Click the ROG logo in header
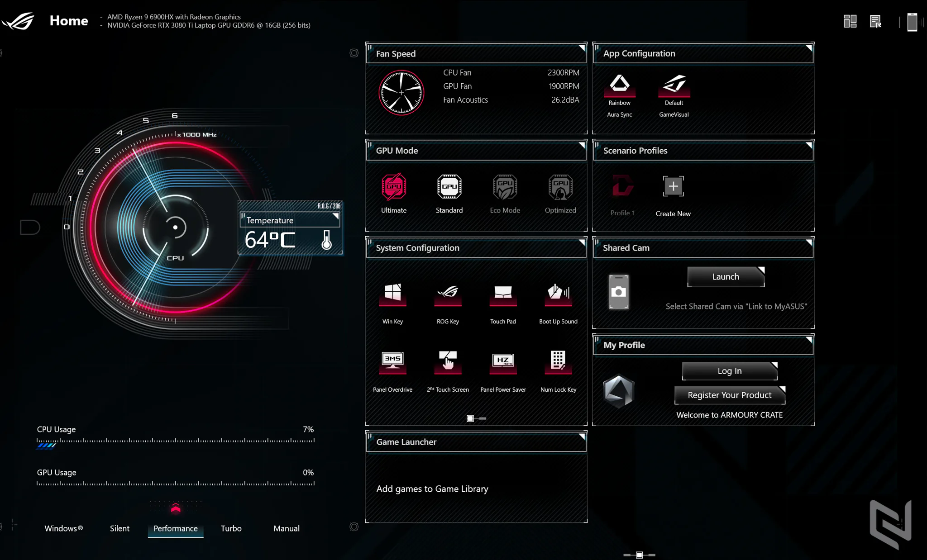Viewport: 927px width, 560px height. pos(18,21)
